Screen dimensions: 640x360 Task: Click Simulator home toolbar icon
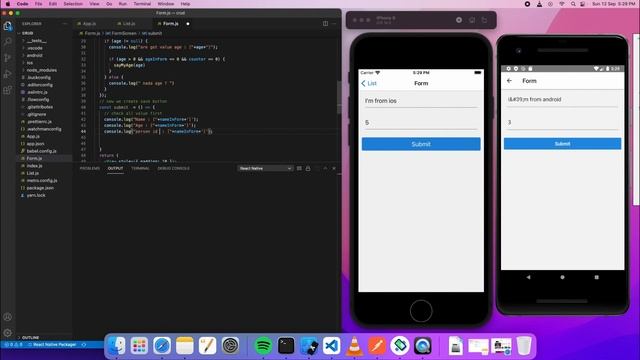coord(459,20)
